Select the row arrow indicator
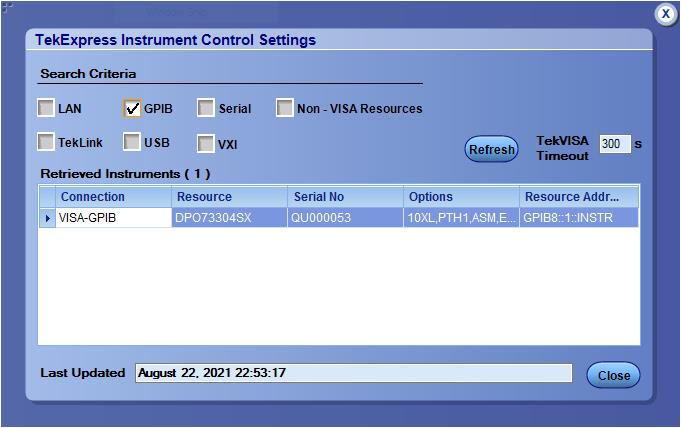The height and width of the screenshot is (428, 681). click(47, 218)
